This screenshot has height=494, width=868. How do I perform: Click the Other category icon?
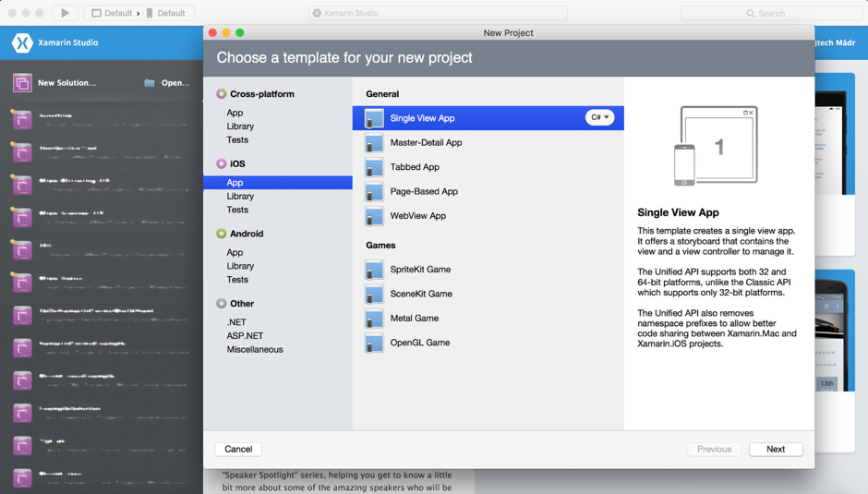[x=222, y=303]
